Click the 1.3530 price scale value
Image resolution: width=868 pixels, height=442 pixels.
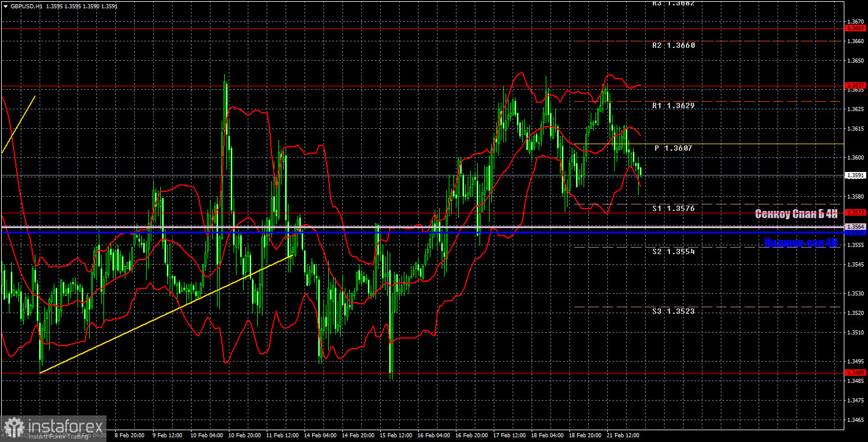[856, 293]
